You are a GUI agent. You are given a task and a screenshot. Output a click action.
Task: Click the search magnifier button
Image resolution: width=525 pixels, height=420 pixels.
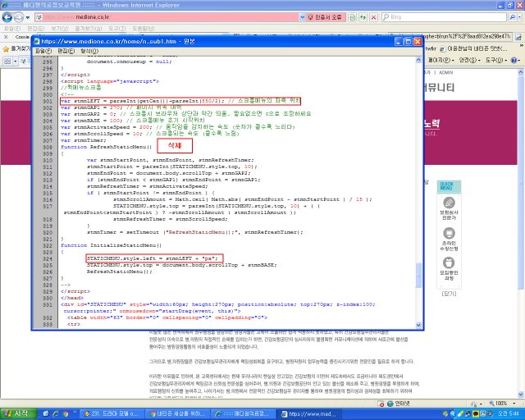point(512,17)
